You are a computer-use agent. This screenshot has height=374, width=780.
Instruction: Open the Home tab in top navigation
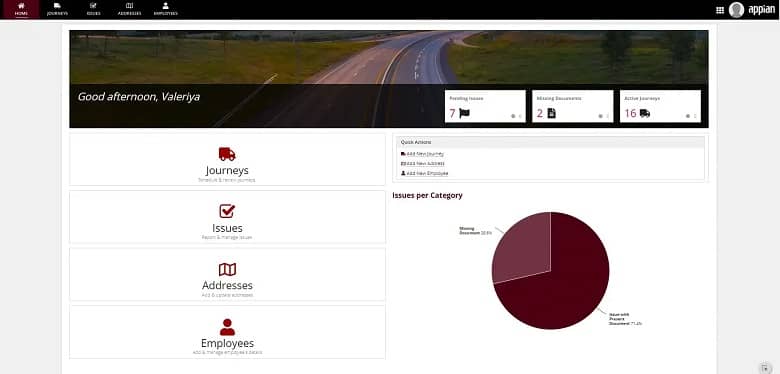[21, 9]
